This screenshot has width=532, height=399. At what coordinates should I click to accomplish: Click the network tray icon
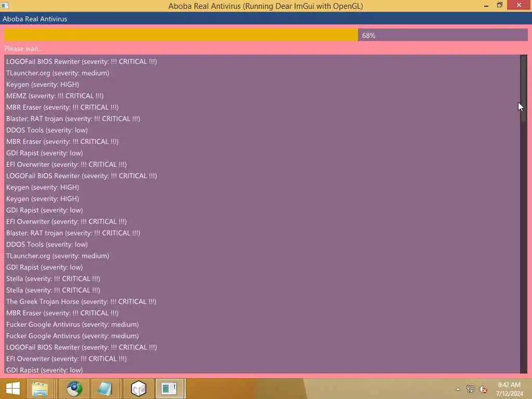[x=470, y=389]
